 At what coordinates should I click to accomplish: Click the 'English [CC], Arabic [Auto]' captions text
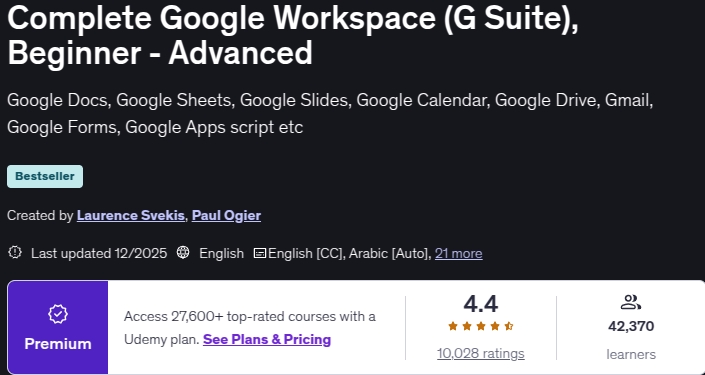(x=349, y=254)
